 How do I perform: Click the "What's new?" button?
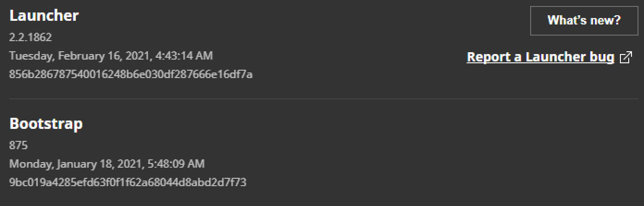tap(583, 21)
